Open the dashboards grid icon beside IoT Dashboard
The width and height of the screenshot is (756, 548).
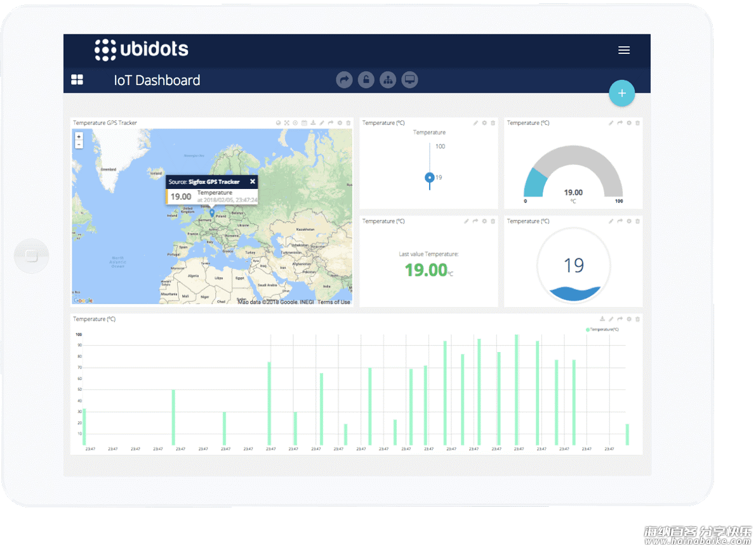[x=77, y=79]
